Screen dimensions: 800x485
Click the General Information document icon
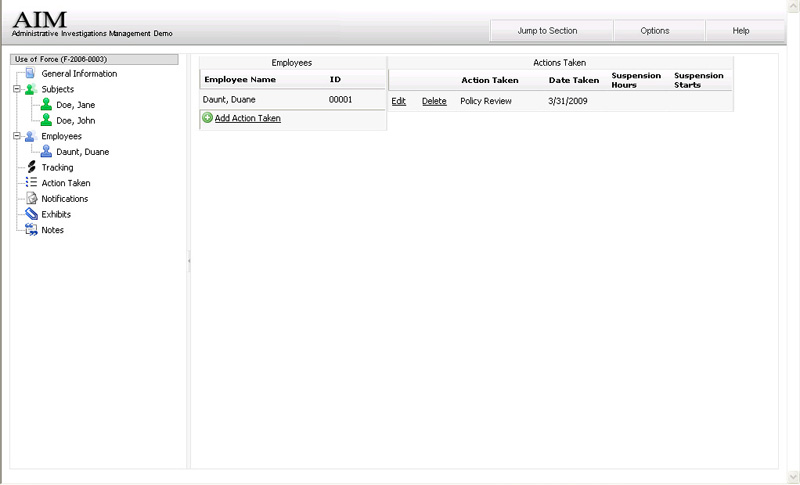pos(30,74)
